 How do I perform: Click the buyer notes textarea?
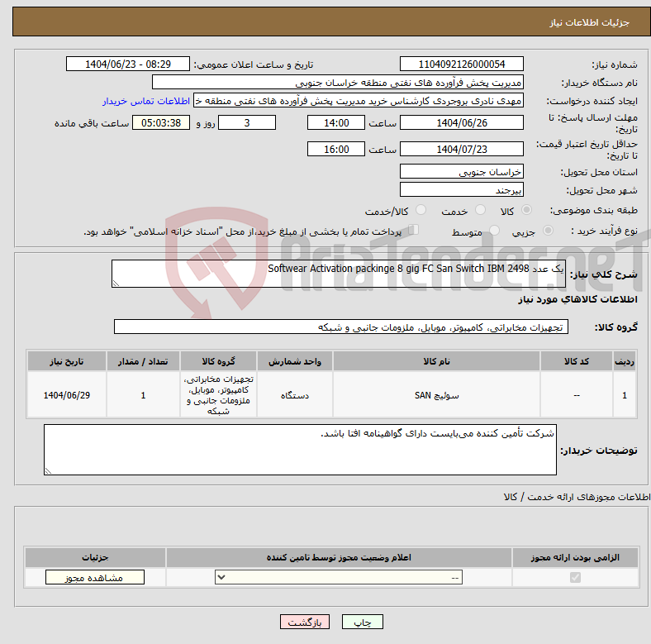click(300, 450)
